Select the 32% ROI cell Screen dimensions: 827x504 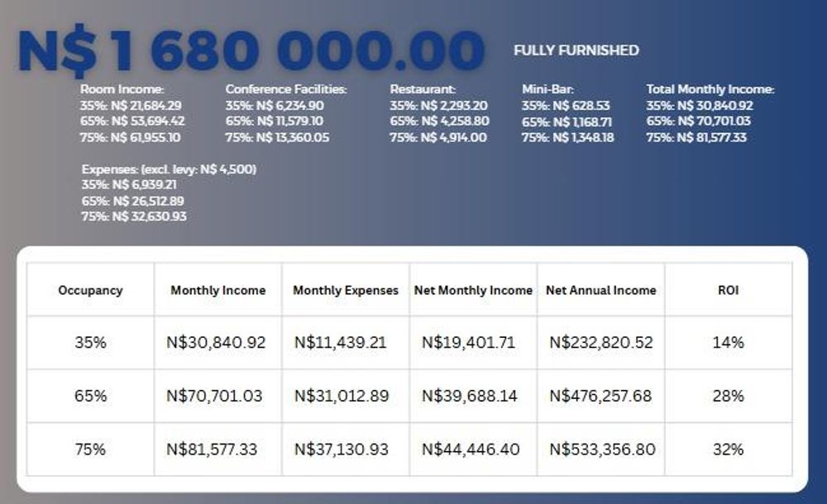pyautogui.click(x=729, y=449)
